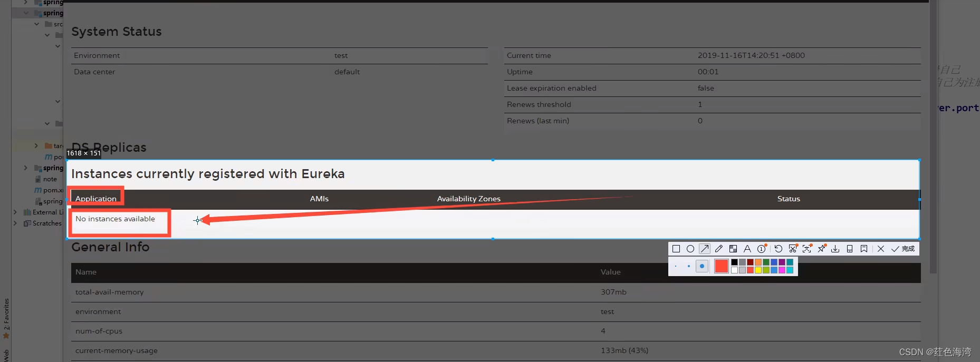Image resolution: width=980 pixels, height=362 pixels.
Task: Finish the screenshot with 完成
Action: pos(902,249)
